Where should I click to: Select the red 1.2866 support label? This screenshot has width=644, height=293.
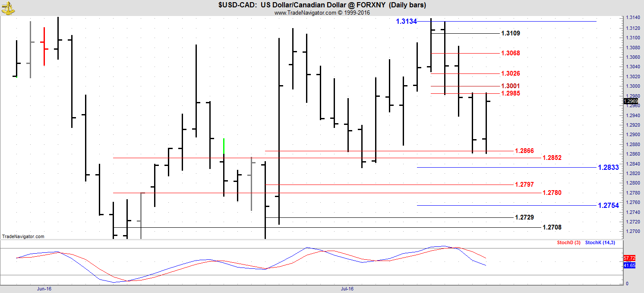524,151
